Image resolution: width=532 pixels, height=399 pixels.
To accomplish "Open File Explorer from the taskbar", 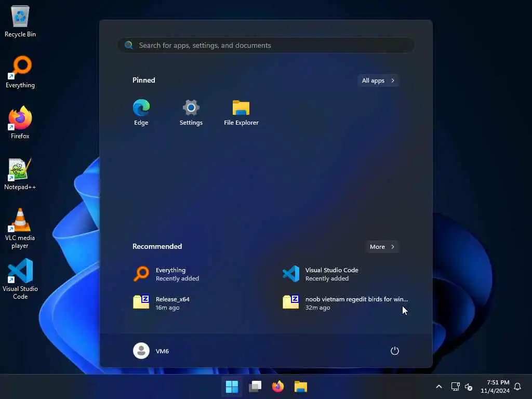I will (301, 387).
